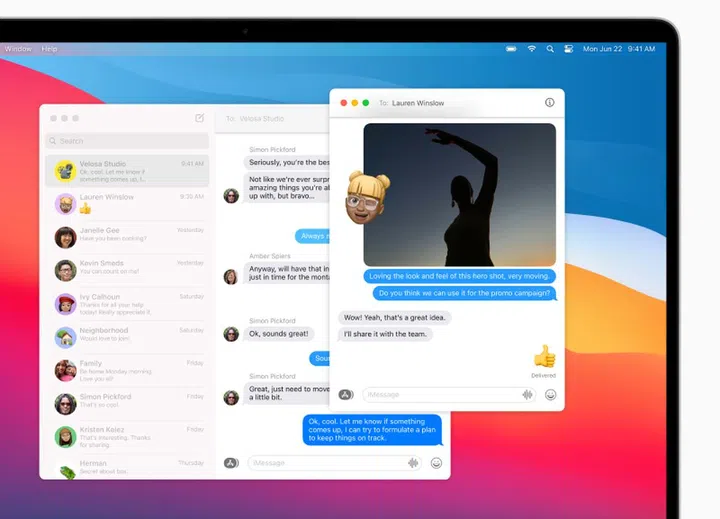The image size is (720, 519).
Task: Open the App Store apps icon in Lauren Winslow window
Action: point(346,395)
